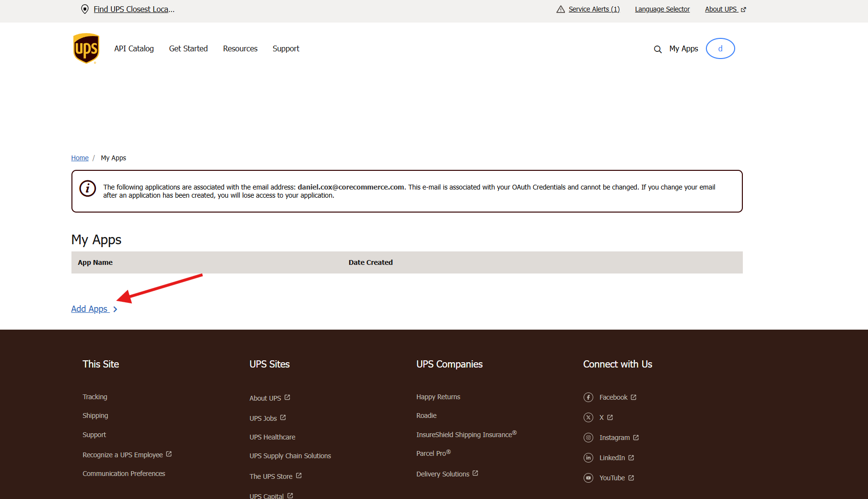
Task: Click external-link icon beside top About UPS
Action: 743,10
